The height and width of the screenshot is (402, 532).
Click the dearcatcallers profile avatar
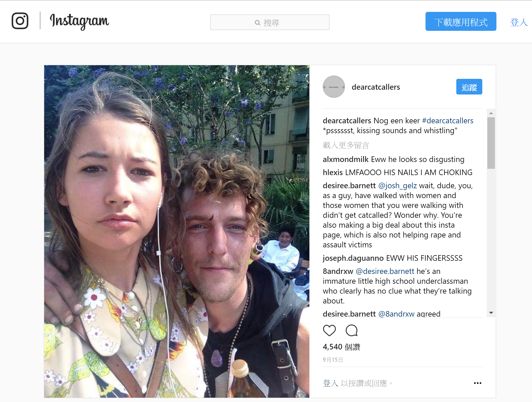[x=334, y=87]
